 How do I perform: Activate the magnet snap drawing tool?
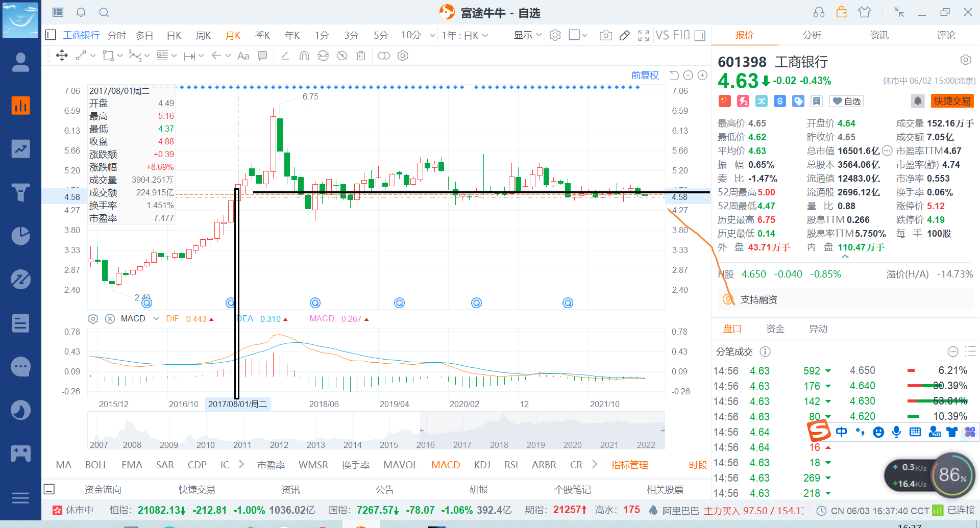point(304,56)
